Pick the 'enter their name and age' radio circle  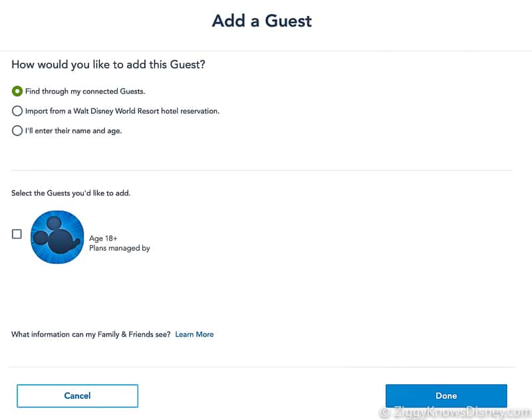pyautogui.click(x=17, y=130)
